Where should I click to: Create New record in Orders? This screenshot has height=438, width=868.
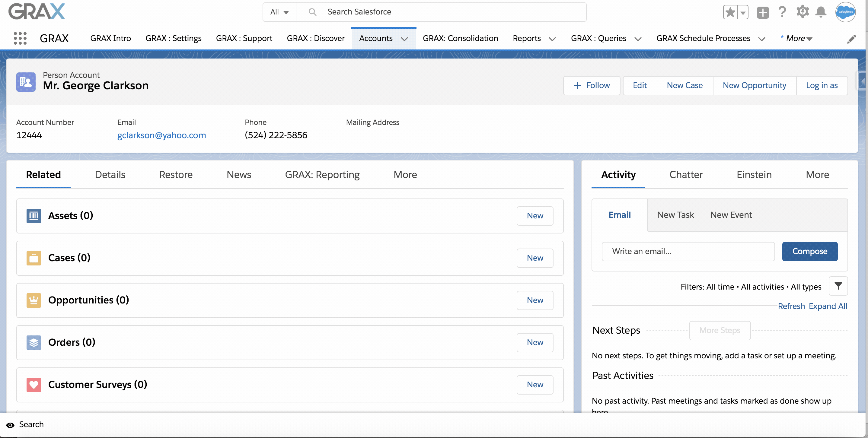pos(535,343)
